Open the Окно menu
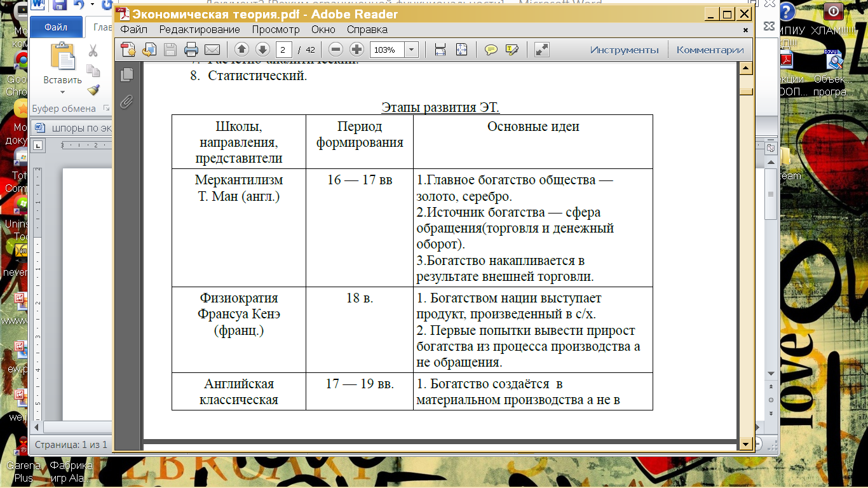 click(323, 30)
